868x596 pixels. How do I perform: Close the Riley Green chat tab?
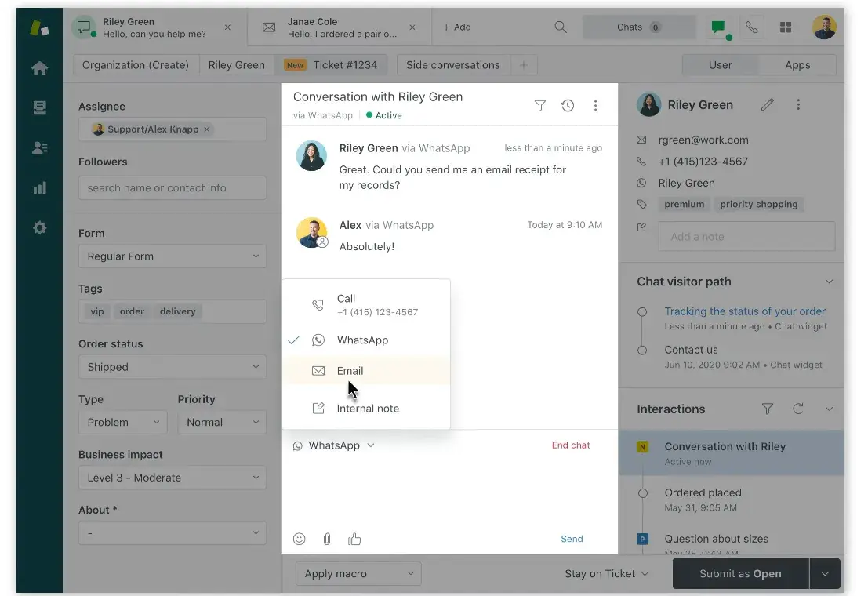227,27
